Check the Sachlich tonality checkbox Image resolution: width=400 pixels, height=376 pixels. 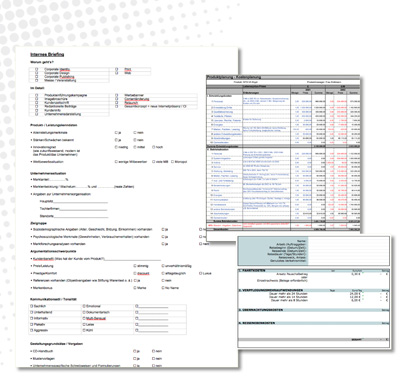[32, 306]
